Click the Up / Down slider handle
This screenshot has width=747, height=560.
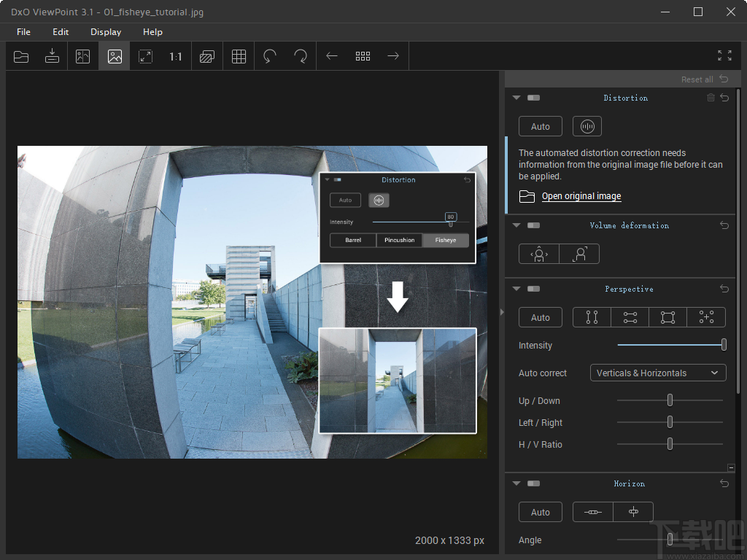(x=670, y=400)
